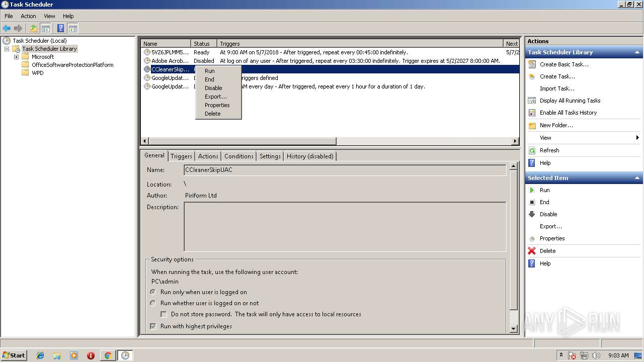644x362 pixels.
Task: Click Import Task... action
Action: (x=557, y=88)
